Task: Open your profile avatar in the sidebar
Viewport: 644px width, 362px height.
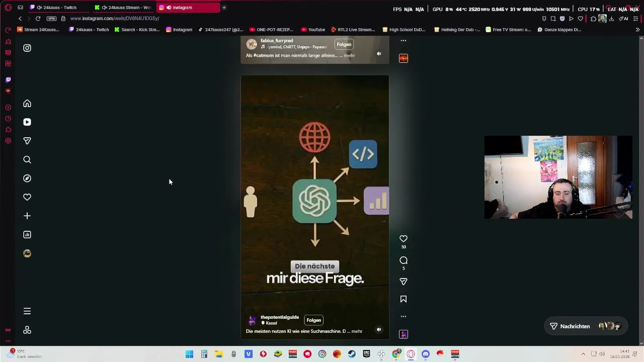Action: tap(27, 253)
